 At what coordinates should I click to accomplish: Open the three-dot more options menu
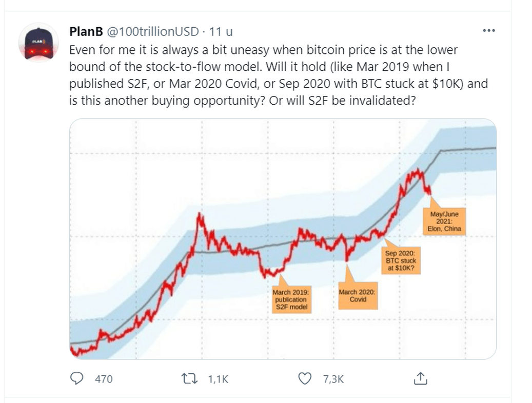pyautogui.click(x=489, y=31)
